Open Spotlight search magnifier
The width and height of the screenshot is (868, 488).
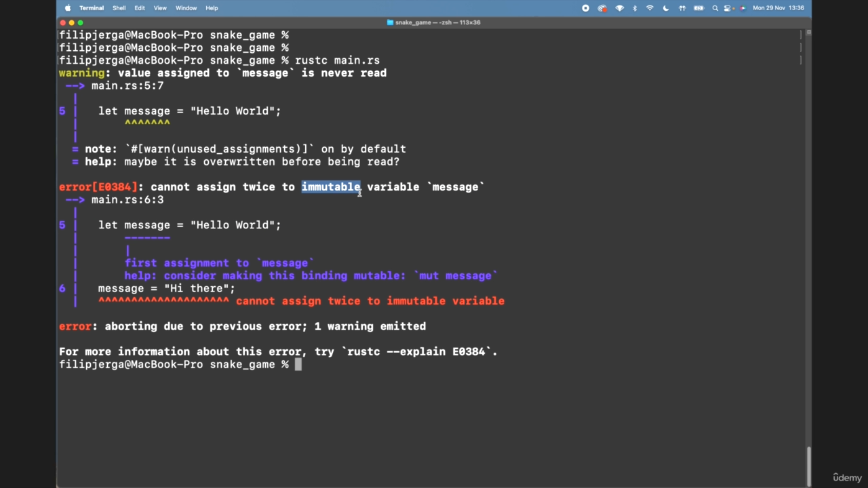(715, 8)
